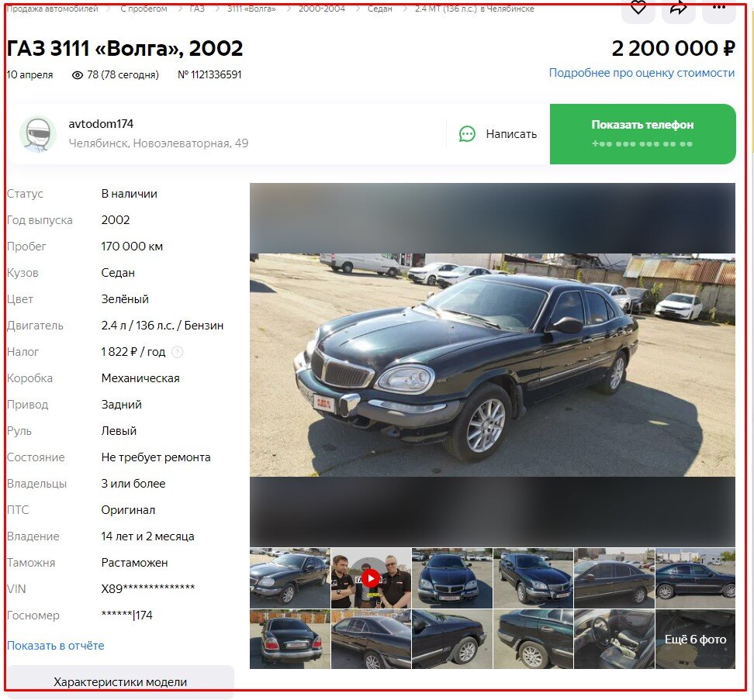
Task: Select the С пробегом breadcrumb
Action: point(144,9)
